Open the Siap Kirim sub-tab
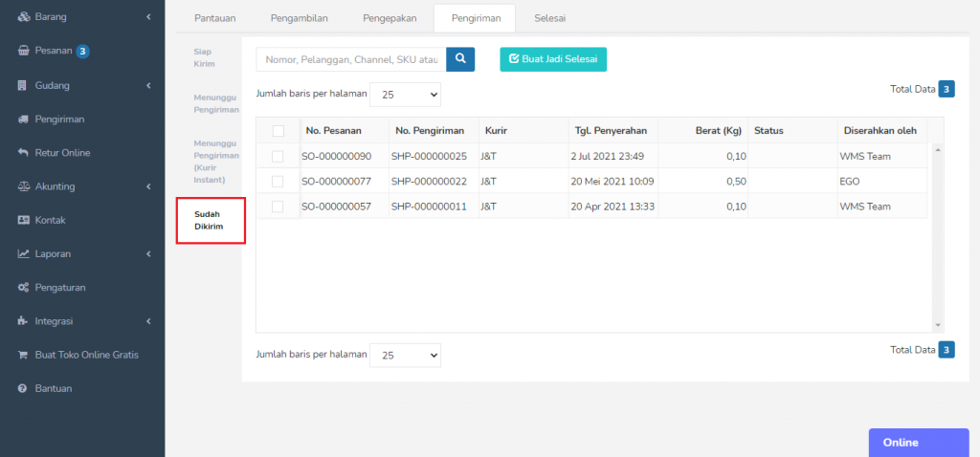This screenshot has height=457, width=980. coord(205,58)
